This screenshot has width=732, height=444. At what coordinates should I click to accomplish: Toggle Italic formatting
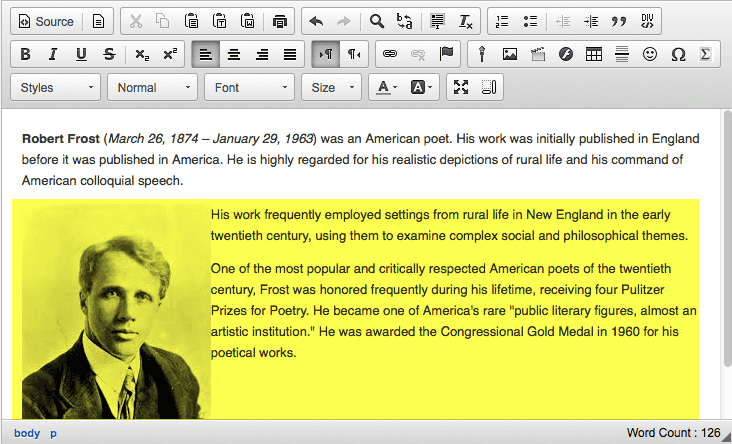(x=53, y=54)
